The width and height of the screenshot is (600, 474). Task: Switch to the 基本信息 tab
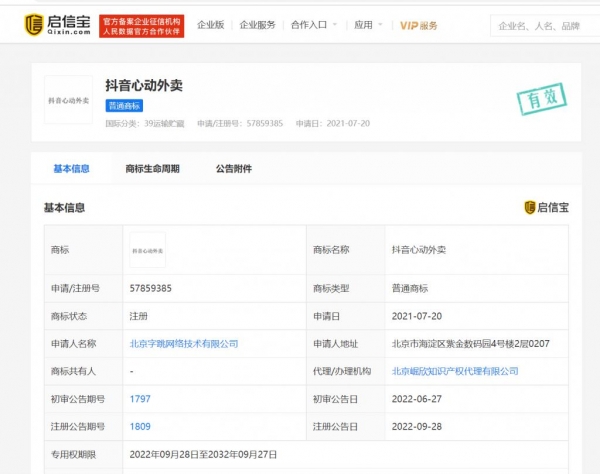pos(71,169)
